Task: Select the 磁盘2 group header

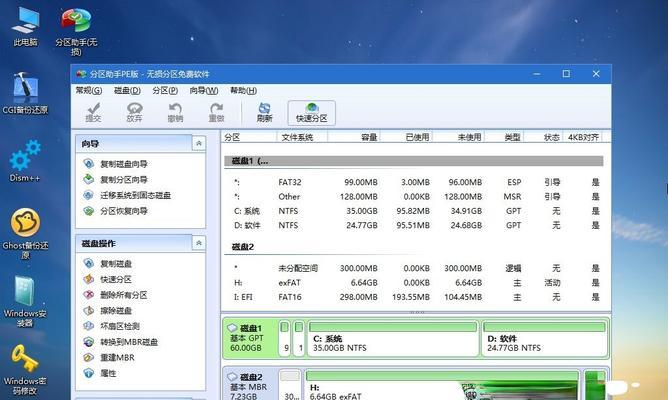Action: [x=414, y=247]
